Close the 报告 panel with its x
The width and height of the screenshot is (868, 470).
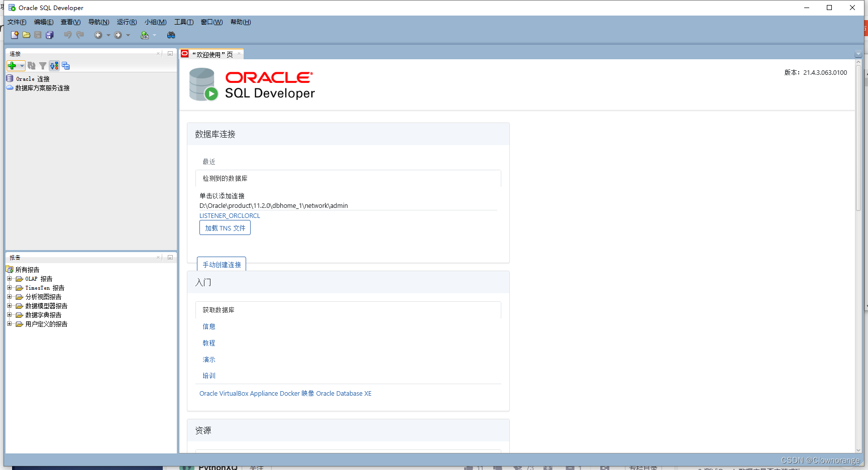pos(158,257)
